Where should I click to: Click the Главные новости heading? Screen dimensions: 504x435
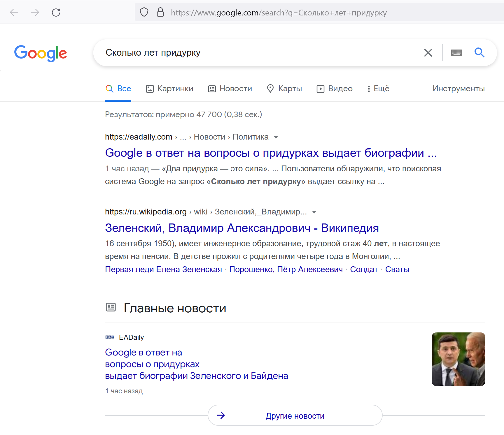(x=175, y=308)
